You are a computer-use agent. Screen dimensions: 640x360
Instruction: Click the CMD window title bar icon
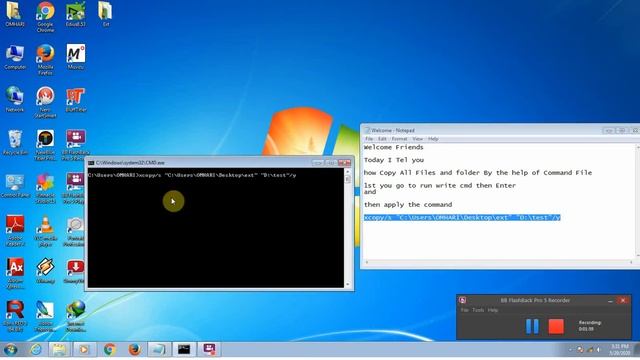tap(91, 163)
